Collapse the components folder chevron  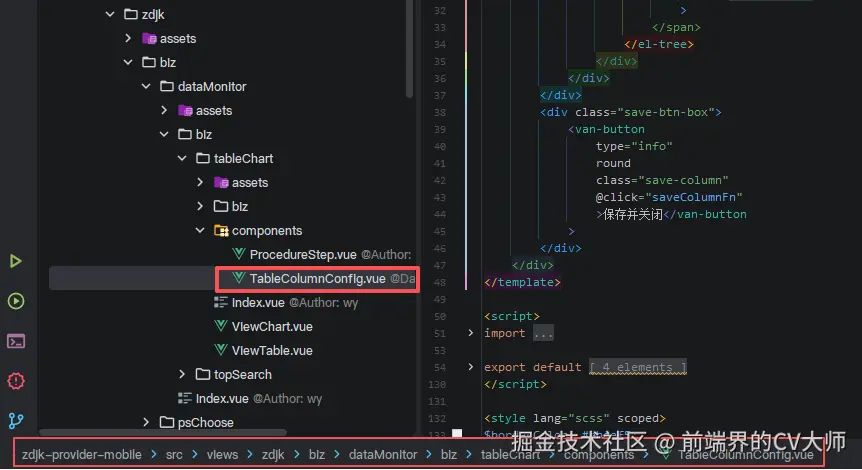[200, 230]
